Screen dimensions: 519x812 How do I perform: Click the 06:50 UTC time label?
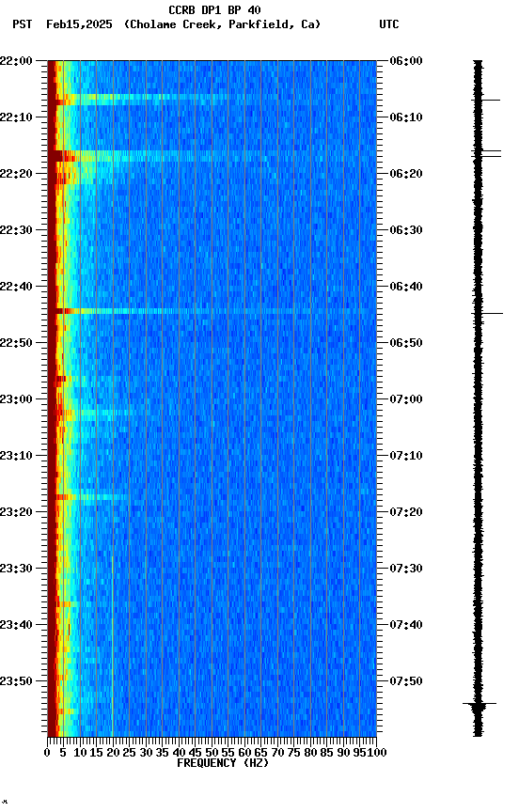[x=406, y=343]
